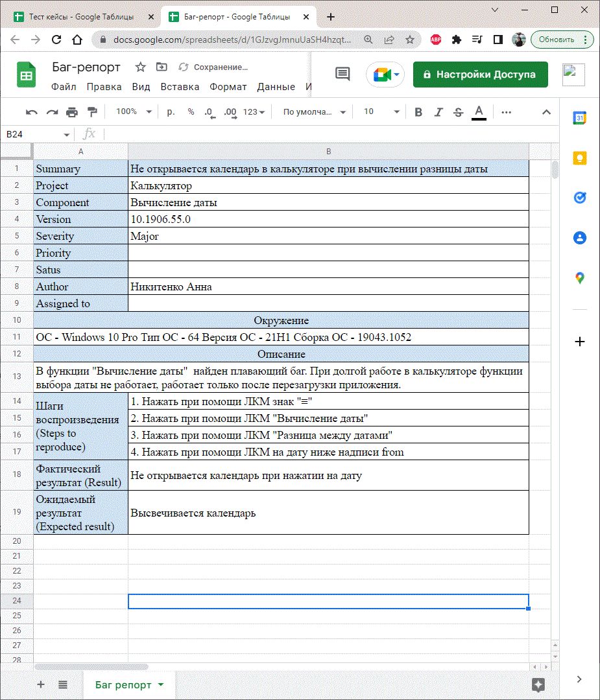The width and height of the screenshot is (600, 700).
Task: Click the Настройки Доступа share button
Action: (480, 74)
